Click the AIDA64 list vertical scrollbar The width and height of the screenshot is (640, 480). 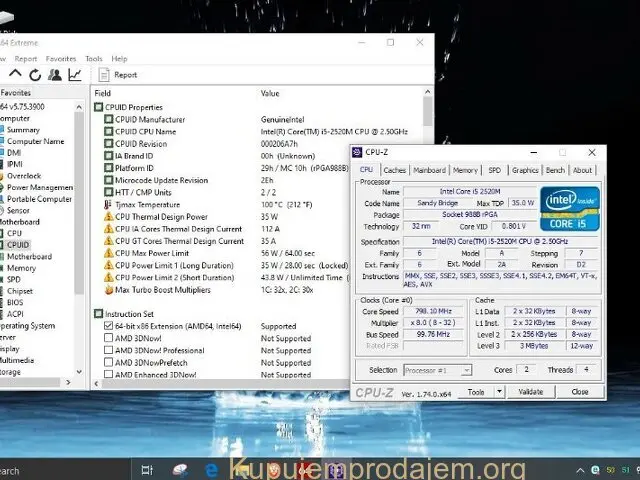(x=429, y=200)
